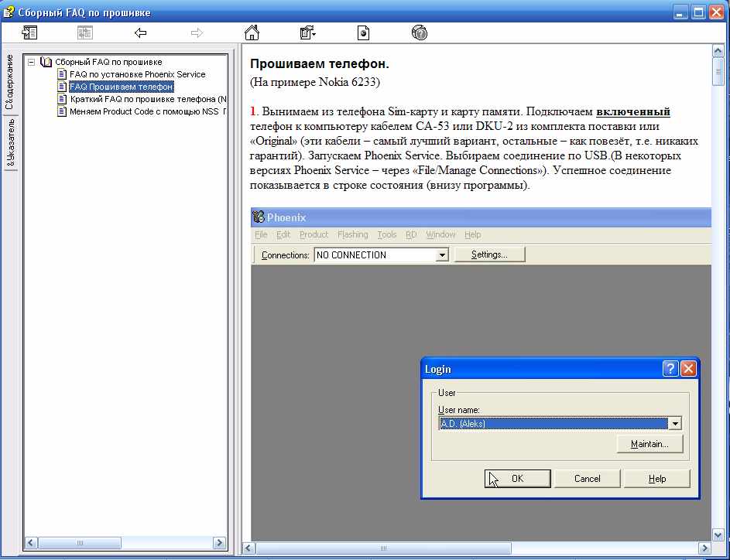The image size is (730, 560).
Task: Click Cancel in the Login dialog
Action: coord(587,479)
